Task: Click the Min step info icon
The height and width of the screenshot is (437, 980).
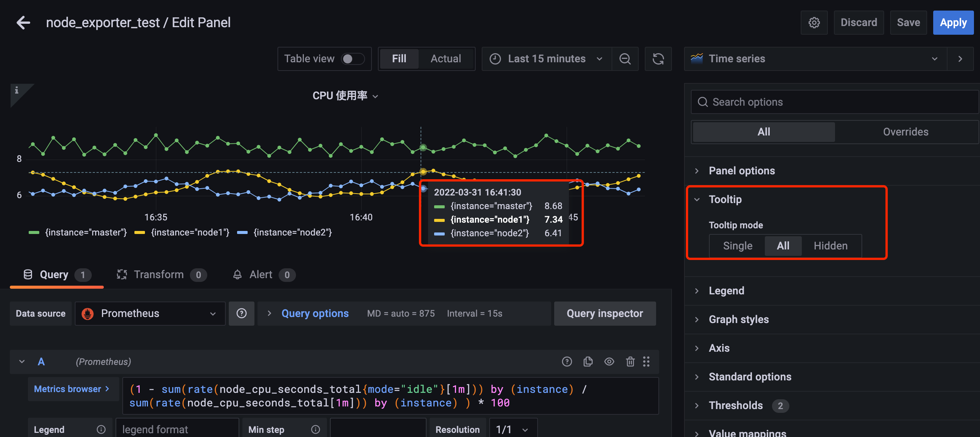Action: pos(315,429)
